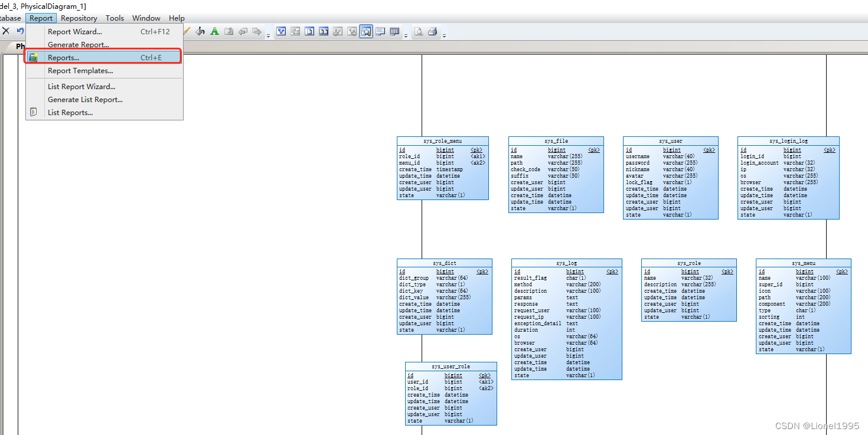Expand the overflow arrow after the arrow icons

pos(268,36)
